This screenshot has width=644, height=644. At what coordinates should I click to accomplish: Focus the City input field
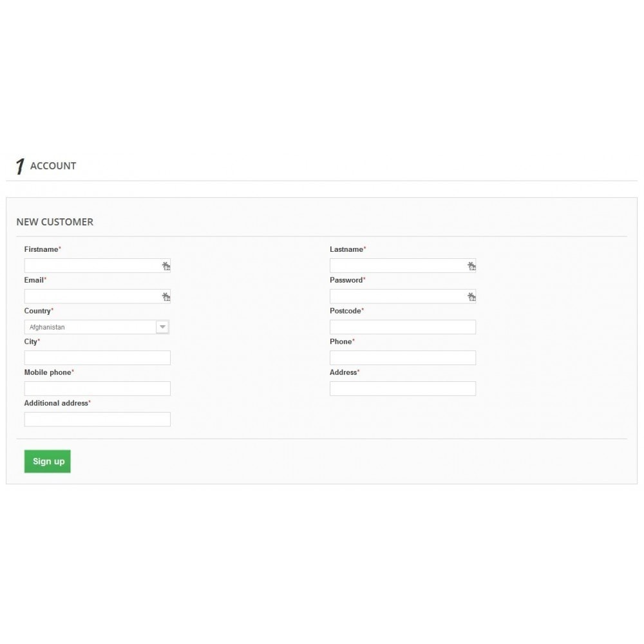click(x=97, y=357)
